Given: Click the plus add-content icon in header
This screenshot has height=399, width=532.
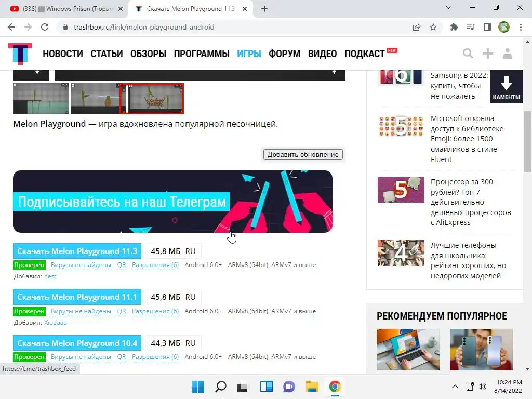Looking at the screenshot, I should (487, 54).
